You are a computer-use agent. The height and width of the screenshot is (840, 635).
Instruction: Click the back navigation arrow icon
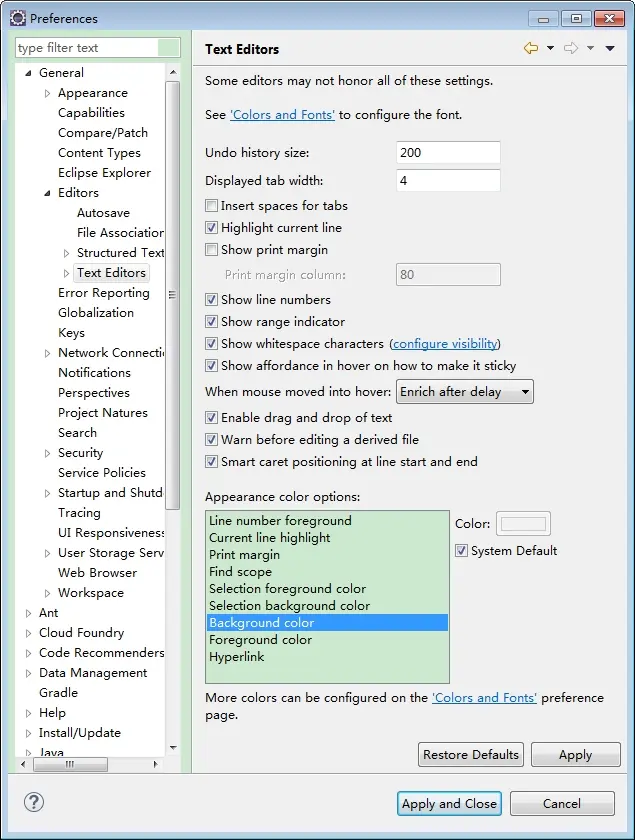[x=531, y=48]
